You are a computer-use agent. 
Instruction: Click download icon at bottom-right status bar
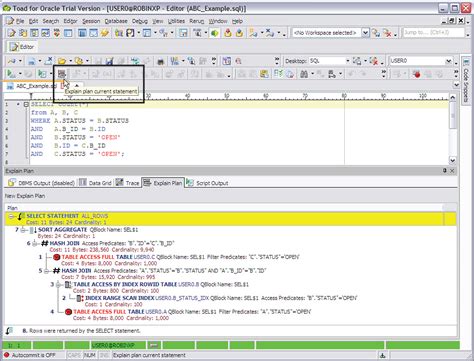[383, 355]
